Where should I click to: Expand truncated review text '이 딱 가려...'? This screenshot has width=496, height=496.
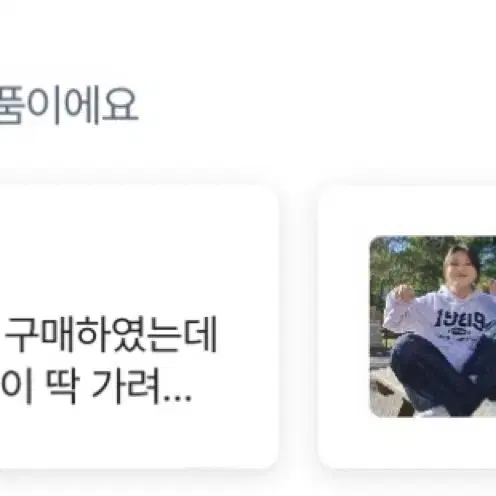click(96, 386)
